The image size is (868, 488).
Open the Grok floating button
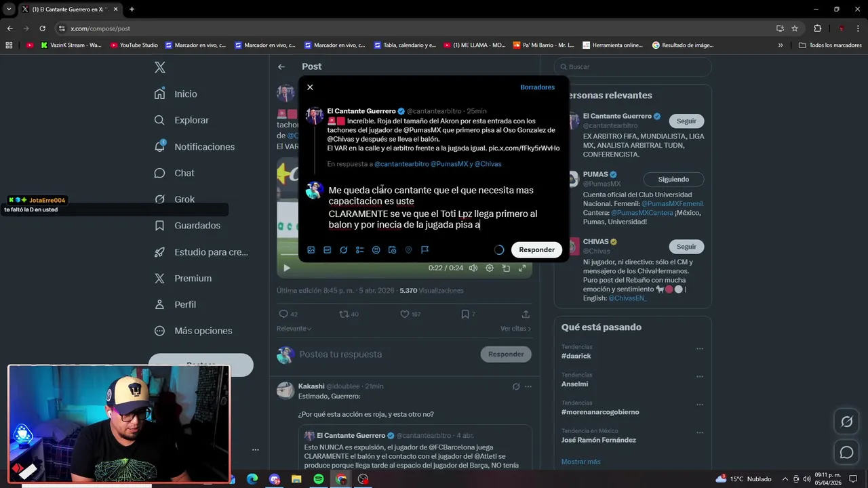click(x=846, y=422)
